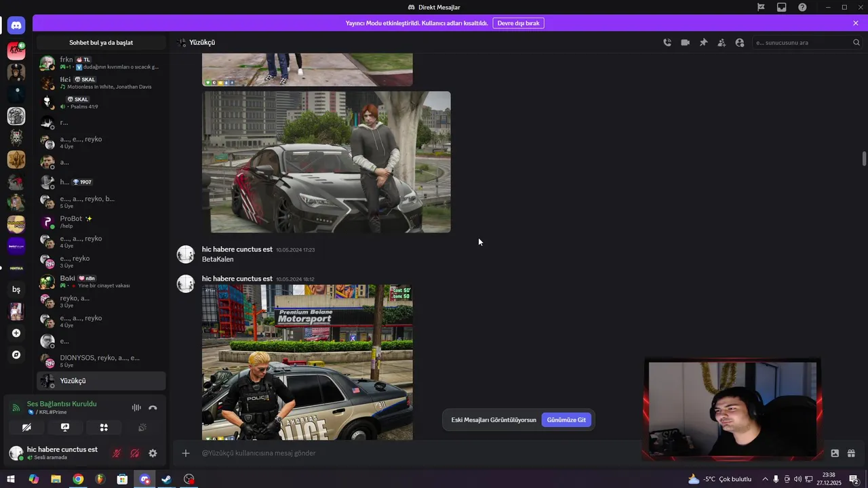Image resolution: width=868 pixels, height=488 pixels.
Task: Toggle noise suppression waveform icon
Action: coord(136,408)
